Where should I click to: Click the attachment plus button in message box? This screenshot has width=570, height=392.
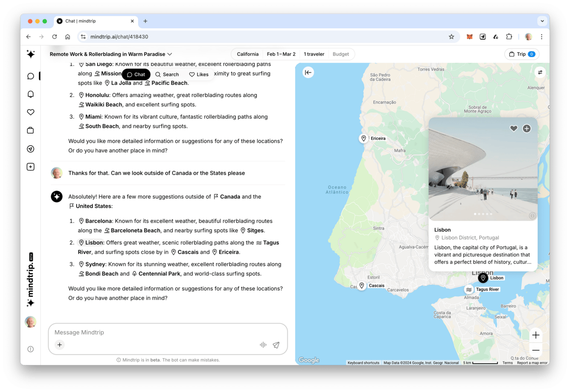tap(60, 345)
